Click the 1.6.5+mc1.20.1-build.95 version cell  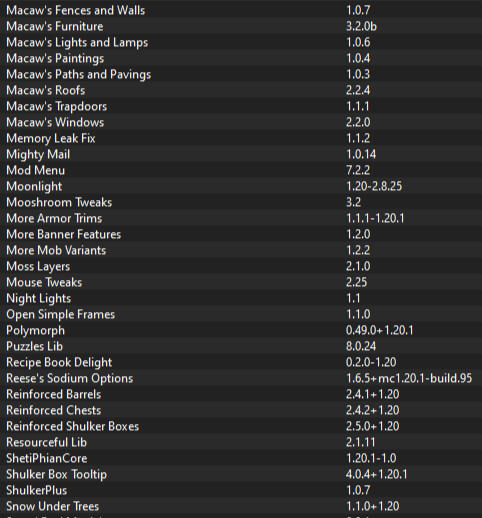tap(409, 378)
